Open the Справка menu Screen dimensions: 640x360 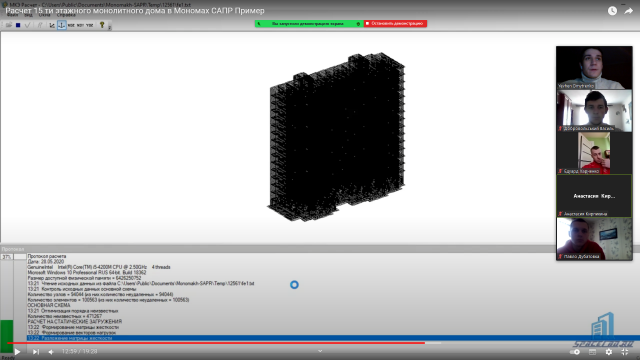tap(66, 15)
